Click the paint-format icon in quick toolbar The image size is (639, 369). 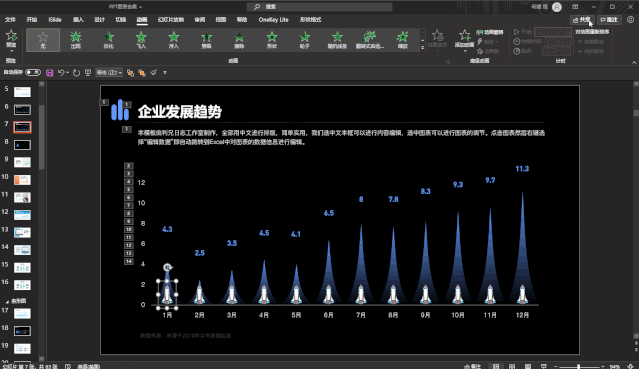point(153,73)
